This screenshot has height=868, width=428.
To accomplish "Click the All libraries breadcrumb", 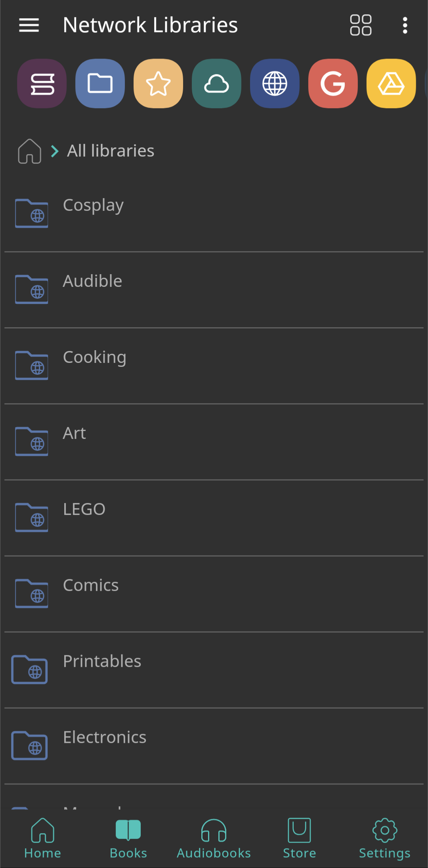I will coord(111,151).
